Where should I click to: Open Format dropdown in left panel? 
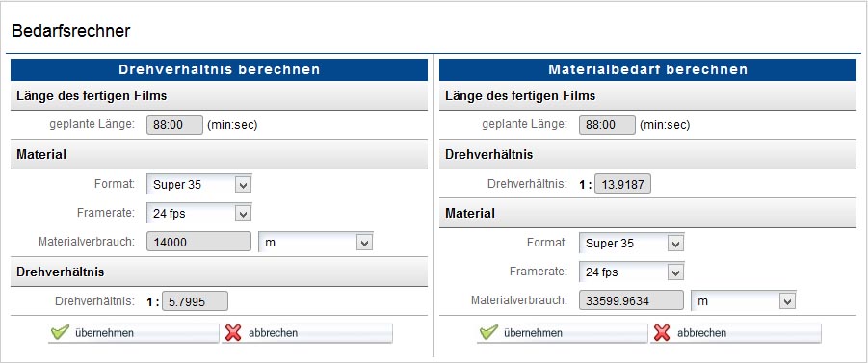[198, 184]
